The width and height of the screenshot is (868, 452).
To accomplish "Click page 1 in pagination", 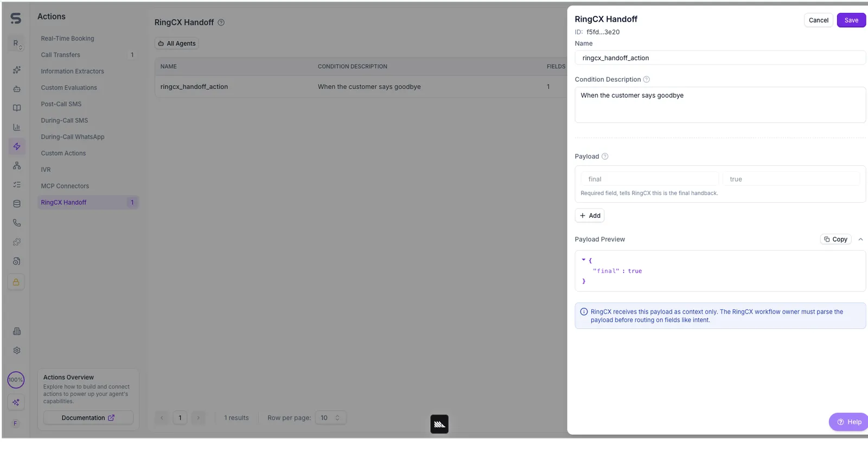I will coord(180,418).
